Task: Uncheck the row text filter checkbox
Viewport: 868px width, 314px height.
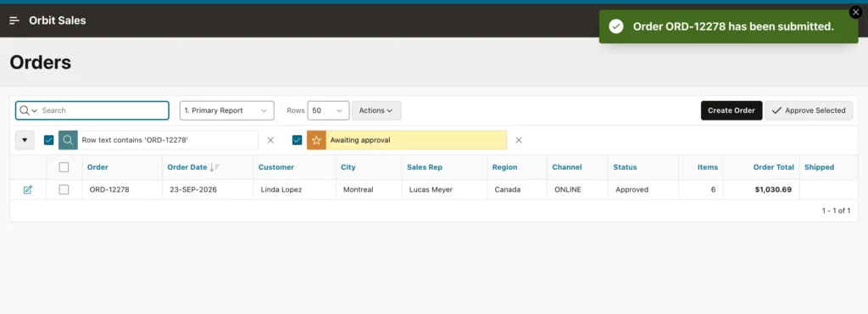Action: (48, 140)
